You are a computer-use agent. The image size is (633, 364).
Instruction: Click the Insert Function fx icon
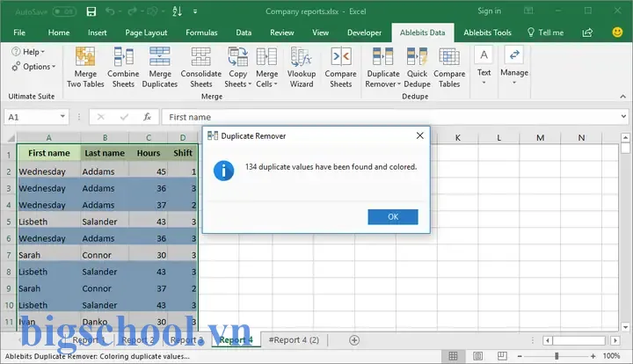point(147,117)
